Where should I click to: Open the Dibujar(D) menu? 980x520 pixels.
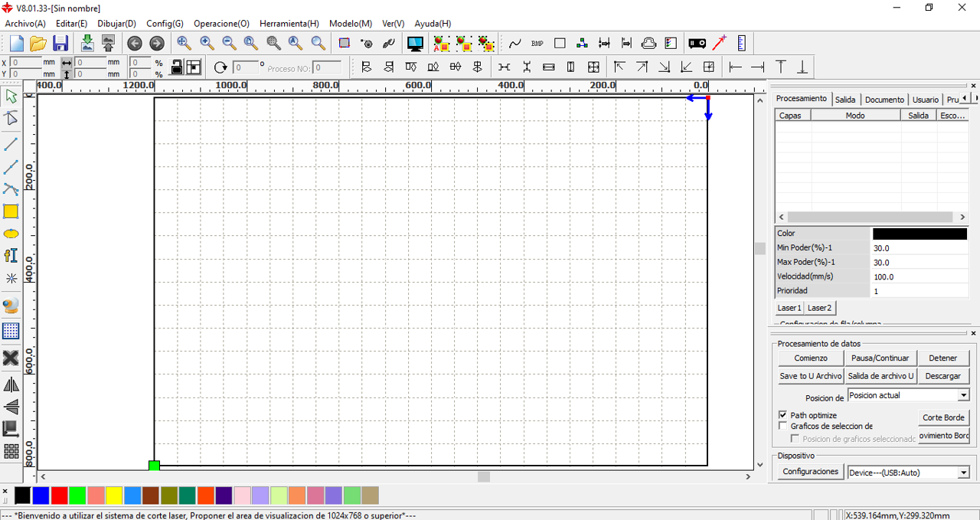116,24
